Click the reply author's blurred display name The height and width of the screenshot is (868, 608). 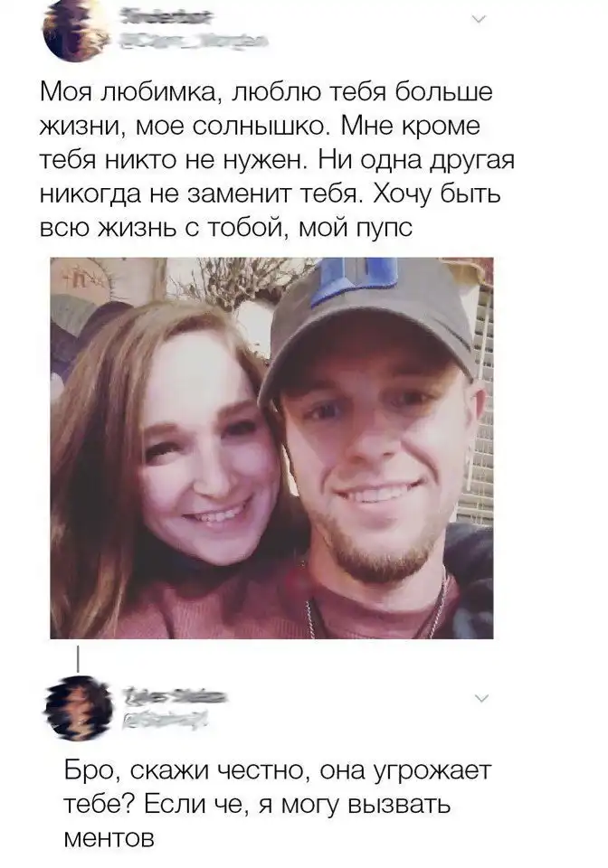174,696
